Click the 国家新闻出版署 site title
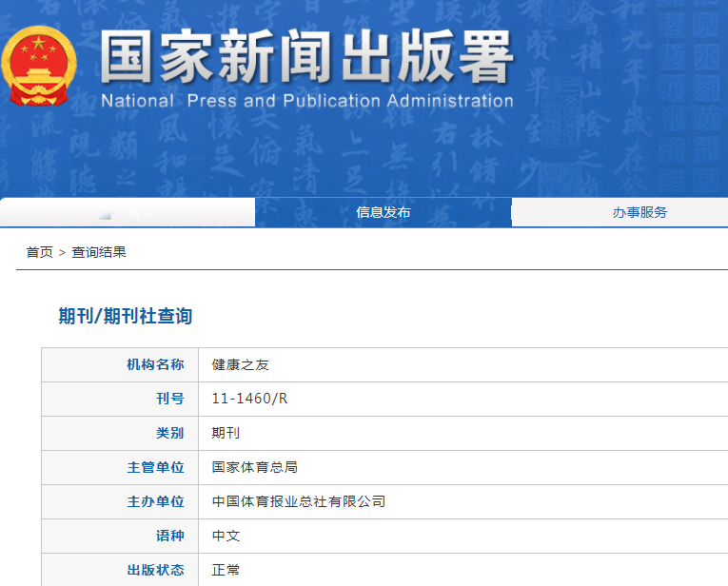 [x=306, y=59]
